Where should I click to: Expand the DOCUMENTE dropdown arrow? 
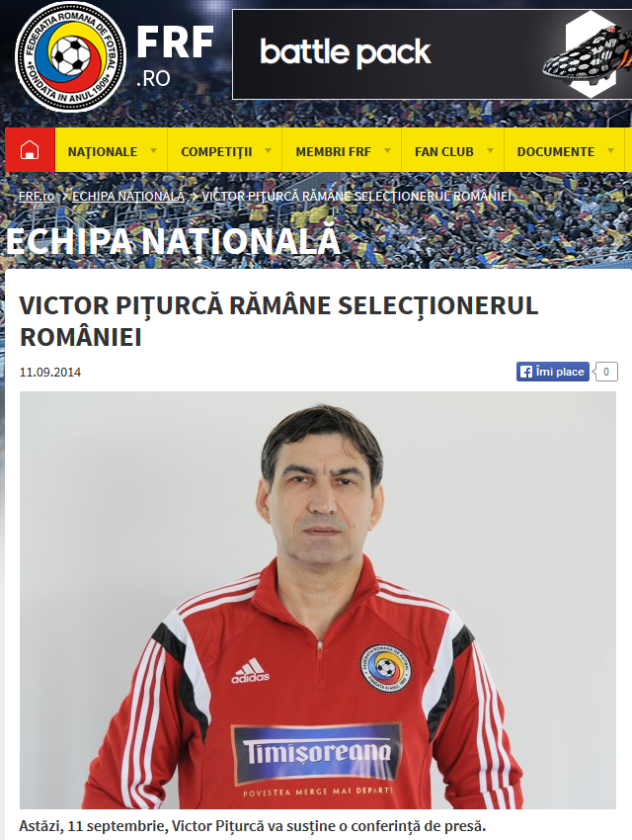click(x=610, y=150)
